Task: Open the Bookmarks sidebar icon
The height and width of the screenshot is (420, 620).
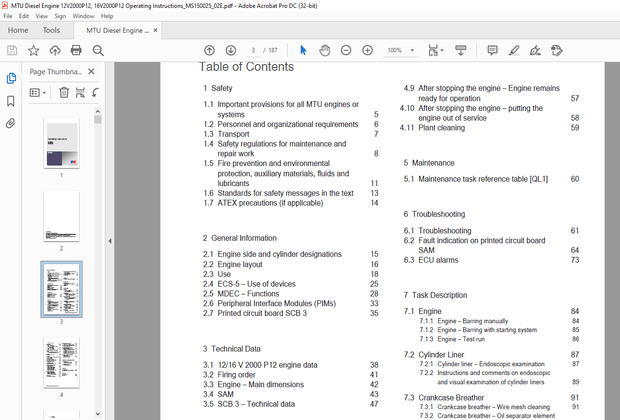Action: click(11, 101)
